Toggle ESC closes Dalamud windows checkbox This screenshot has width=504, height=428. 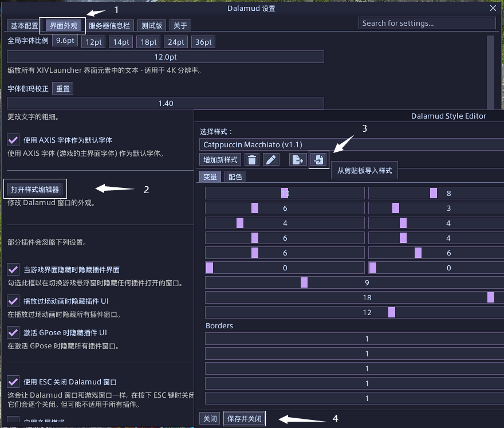pos(13,382)
